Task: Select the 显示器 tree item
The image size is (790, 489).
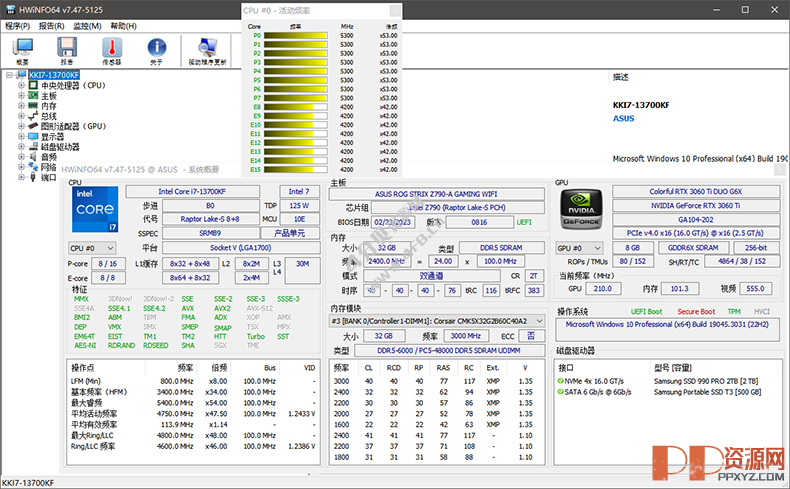Action: (x=52, y=136)
